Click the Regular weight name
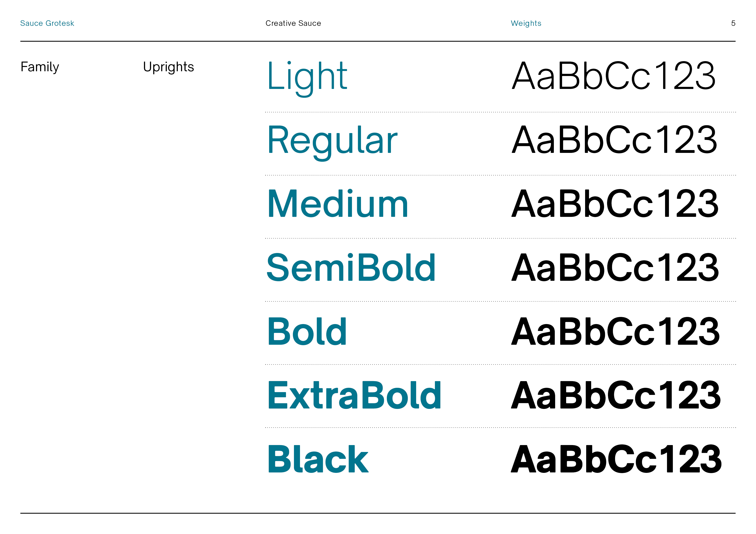 (x=333, y=141)
